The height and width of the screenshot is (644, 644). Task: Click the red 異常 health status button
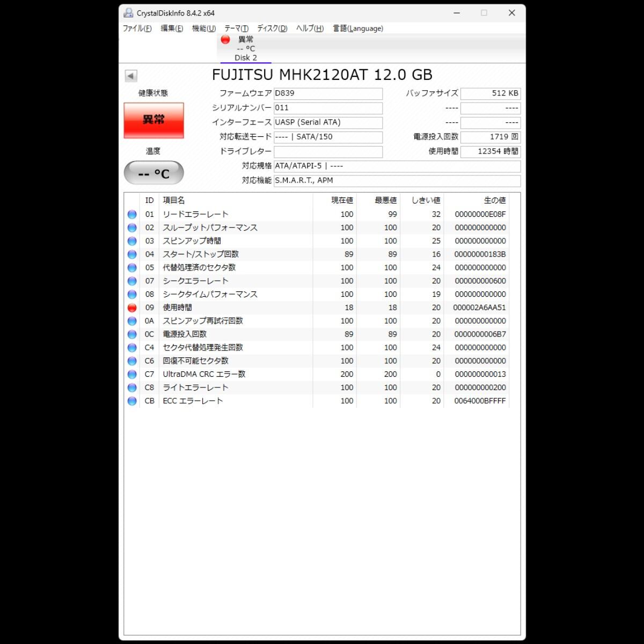click(154, 120)
